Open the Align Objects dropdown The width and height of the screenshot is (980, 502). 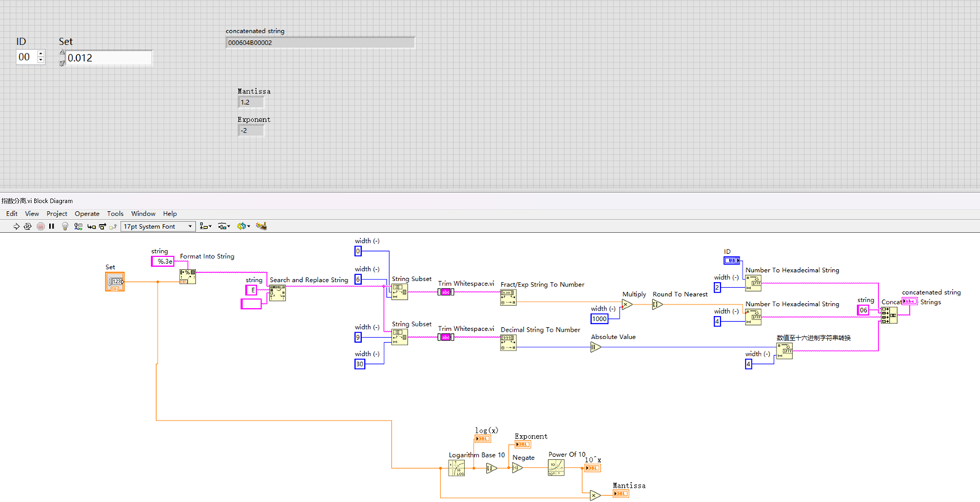205,226
